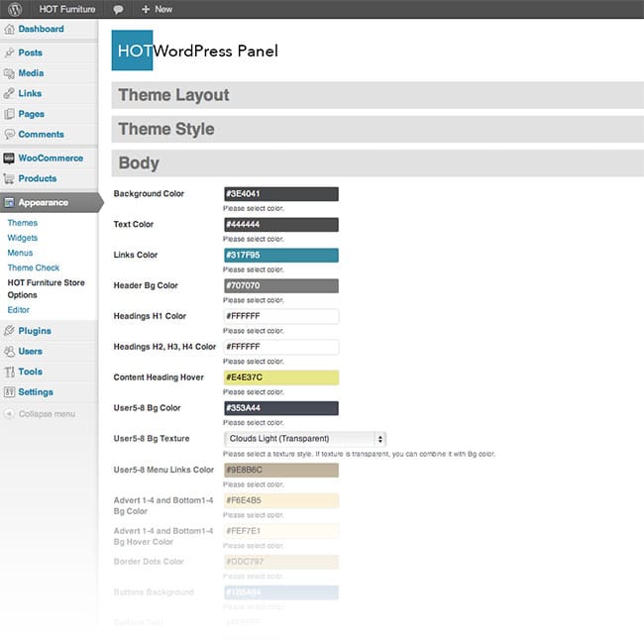This screenshot has width=644, height=644.
Task: Click the Settings icon in sidebar
Action: 9,392
